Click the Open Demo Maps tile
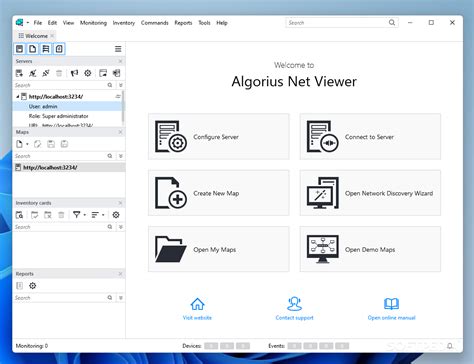 [370, 249]
